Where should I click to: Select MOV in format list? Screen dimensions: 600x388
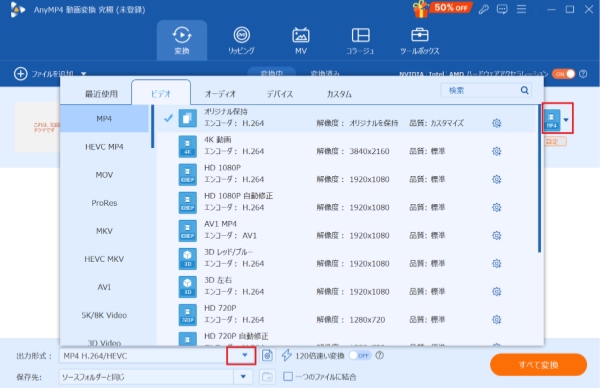104,175
